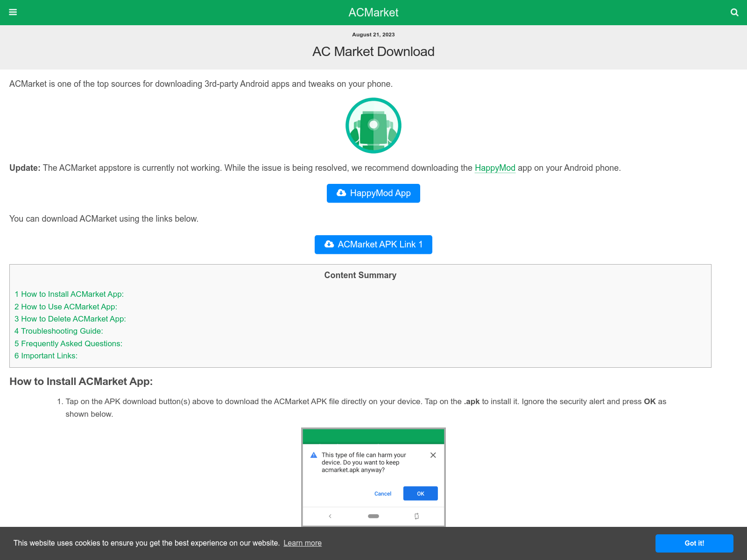
Task: Click the back arrow in screenshot navbar
Action: (330, 516)
